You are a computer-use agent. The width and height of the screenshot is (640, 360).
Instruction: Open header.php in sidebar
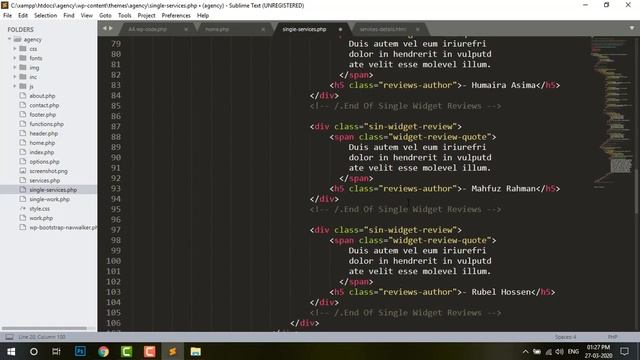44,133
